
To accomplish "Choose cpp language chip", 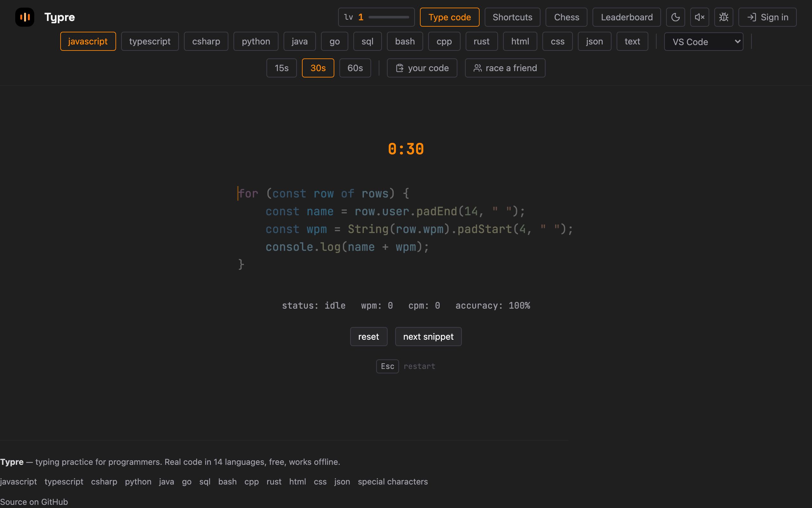I will tap(444, 41).
